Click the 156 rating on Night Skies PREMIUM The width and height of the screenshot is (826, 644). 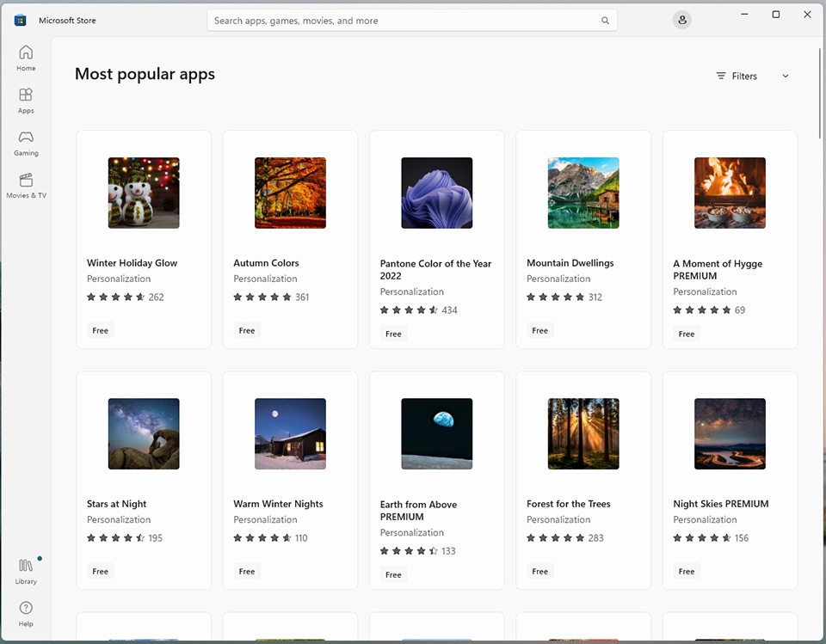point(742,538)
